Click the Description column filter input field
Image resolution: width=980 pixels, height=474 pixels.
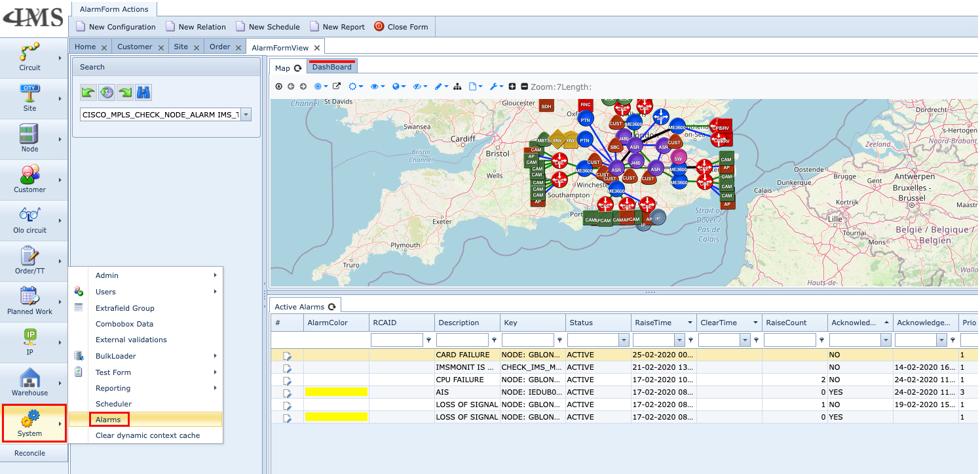click(x=462, y=340)
